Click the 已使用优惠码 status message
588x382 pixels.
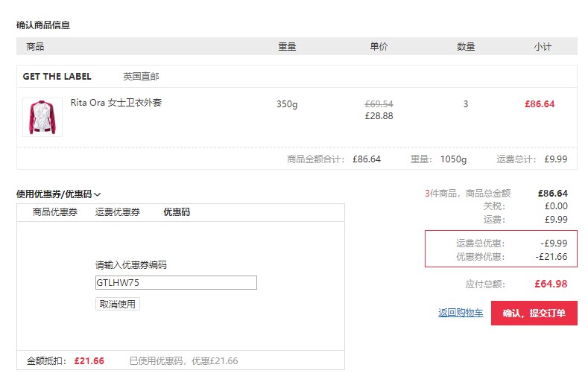tap(184, 361)
